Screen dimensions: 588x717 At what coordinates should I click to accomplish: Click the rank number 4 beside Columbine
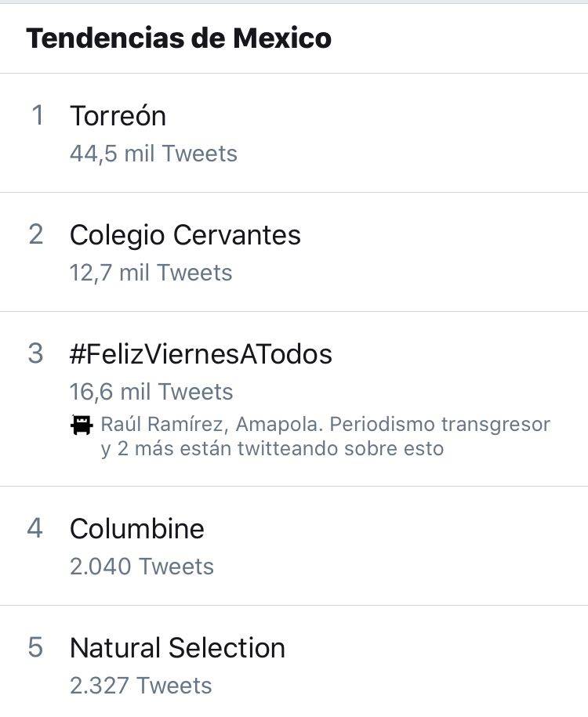pos(35,529)
